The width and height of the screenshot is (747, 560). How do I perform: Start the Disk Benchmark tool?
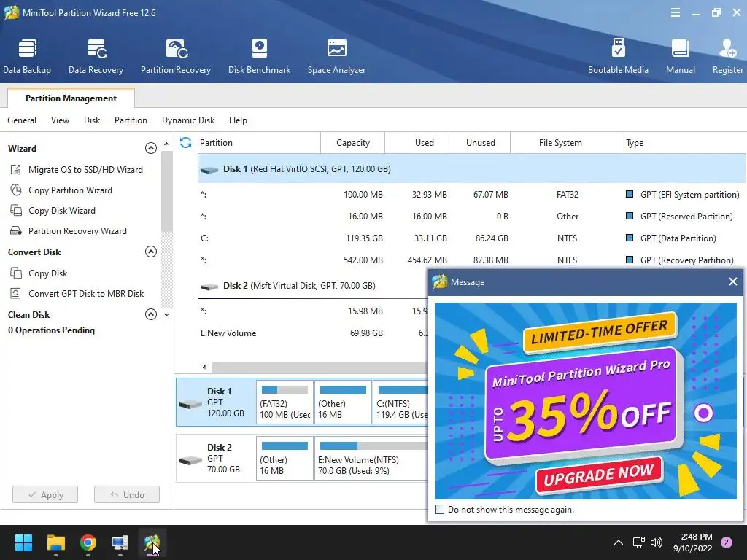click(x=259, y=56)
